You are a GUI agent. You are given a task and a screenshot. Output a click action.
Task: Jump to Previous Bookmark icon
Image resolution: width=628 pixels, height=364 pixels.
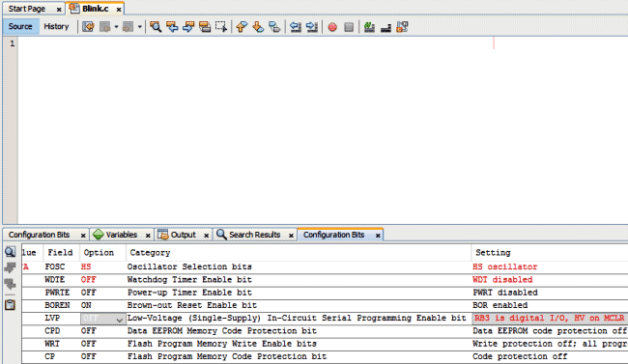[242, 27]
